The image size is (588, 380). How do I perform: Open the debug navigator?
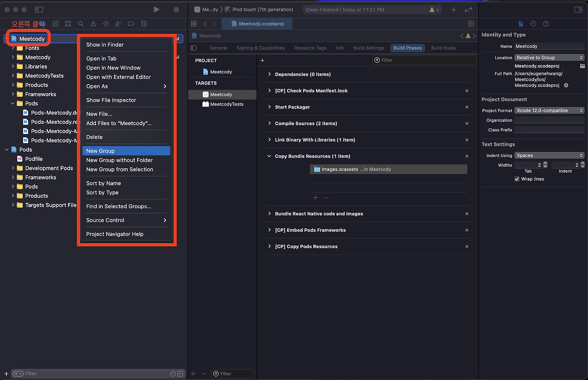118,24
